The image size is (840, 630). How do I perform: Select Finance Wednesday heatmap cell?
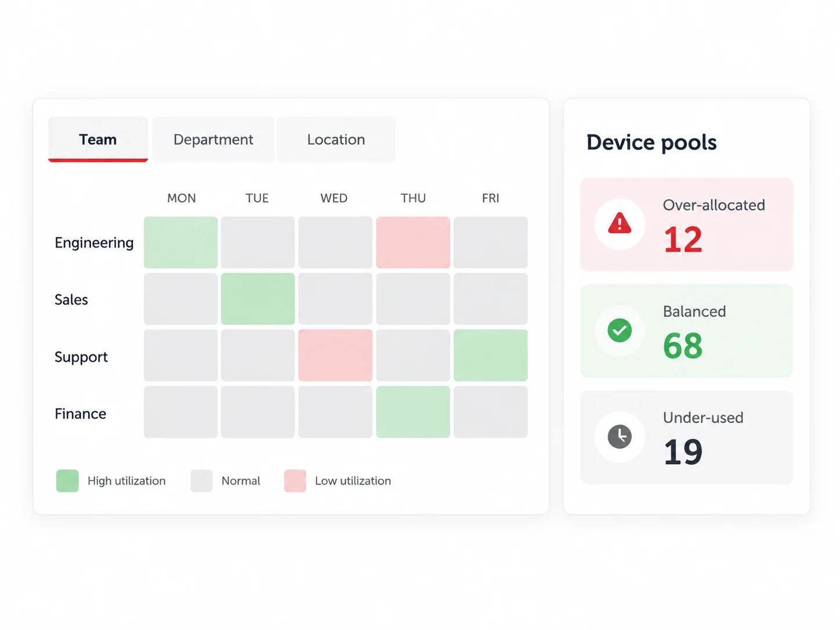point(335,412)
